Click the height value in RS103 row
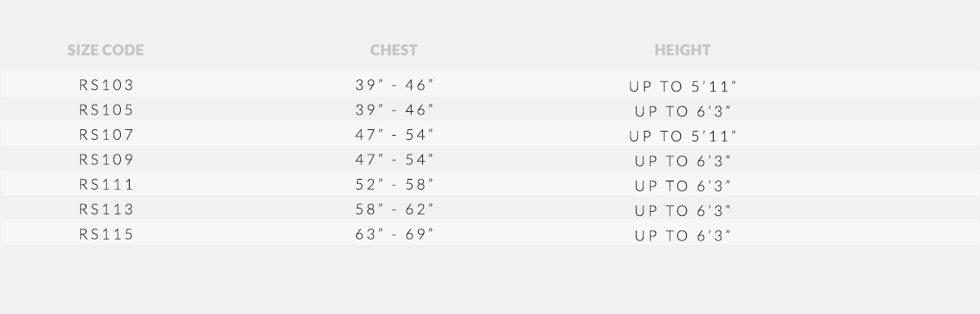Screen dimensions: 980x314 683,86
